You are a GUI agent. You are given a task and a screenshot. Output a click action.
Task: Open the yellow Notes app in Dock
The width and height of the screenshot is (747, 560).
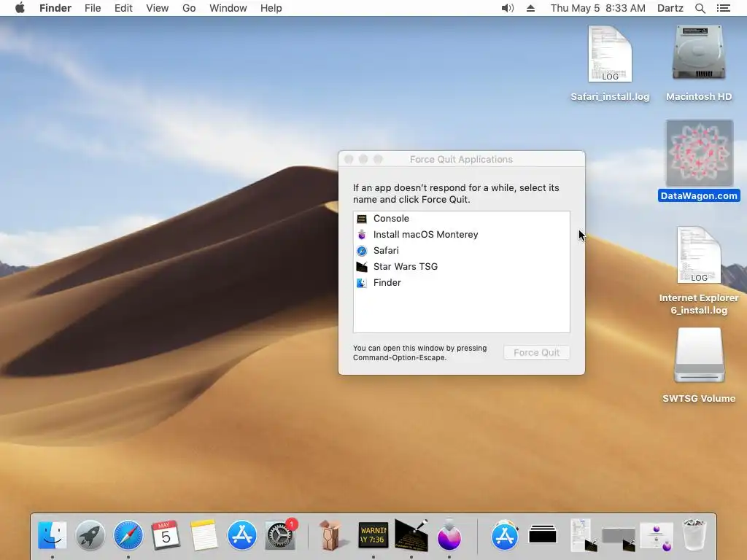coord(204,534)
